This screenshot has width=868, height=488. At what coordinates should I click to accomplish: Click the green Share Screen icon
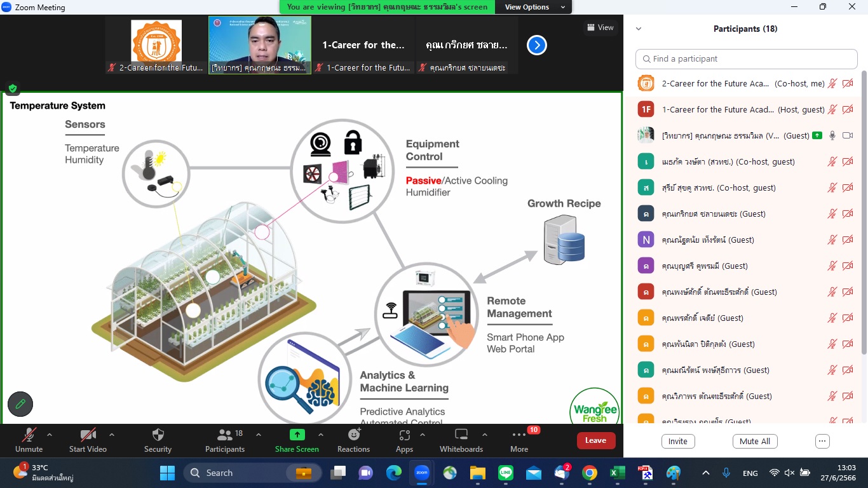[297, 435]
